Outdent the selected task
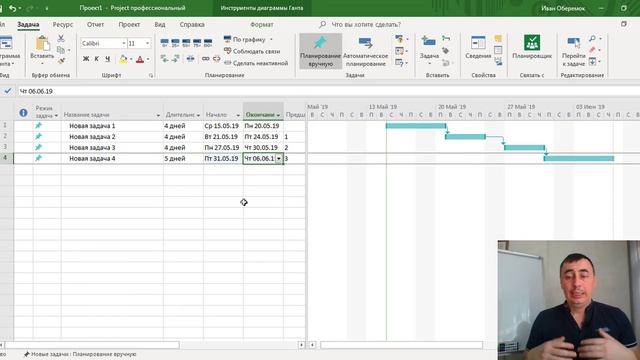Screen dimensions: 640x360 pyautogui.click(x=164, y=59)
